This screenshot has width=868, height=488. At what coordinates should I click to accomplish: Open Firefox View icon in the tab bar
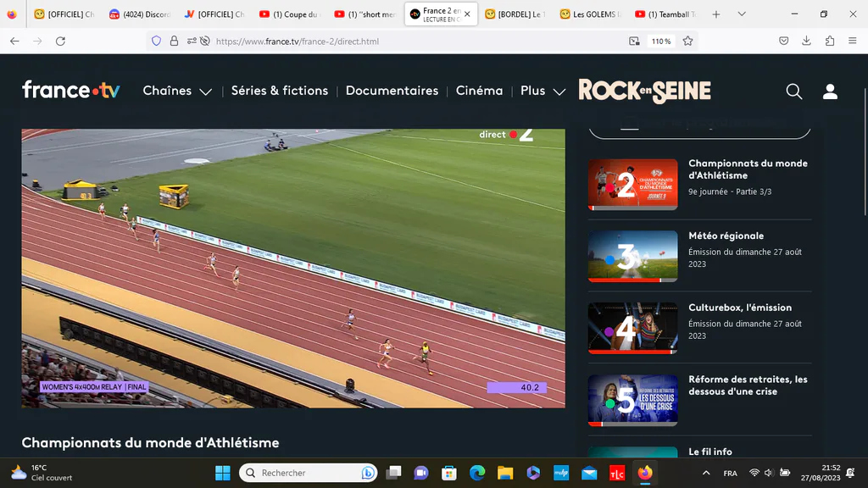click(12, 14)
